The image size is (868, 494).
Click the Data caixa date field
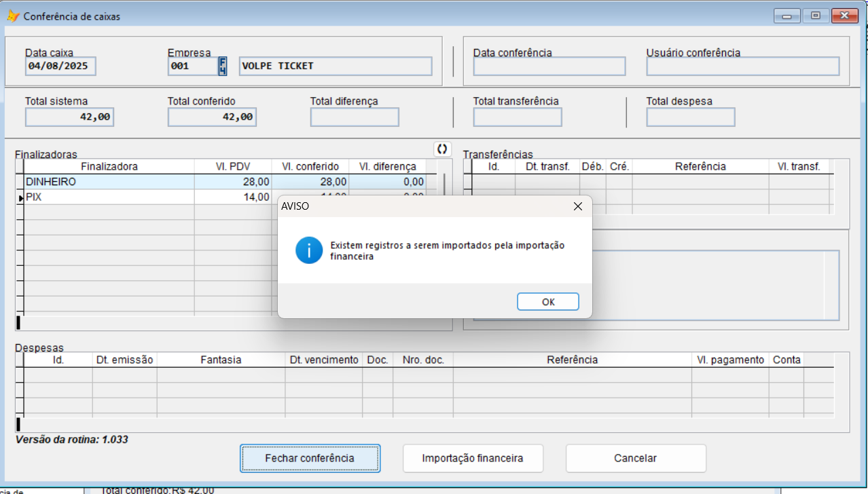[x=60, y=66]
